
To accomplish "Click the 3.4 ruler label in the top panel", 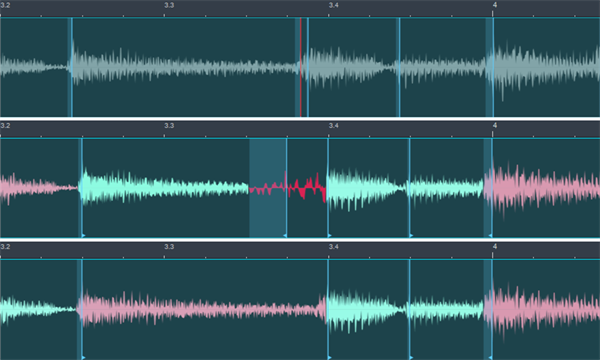I will tap(334, 5).
